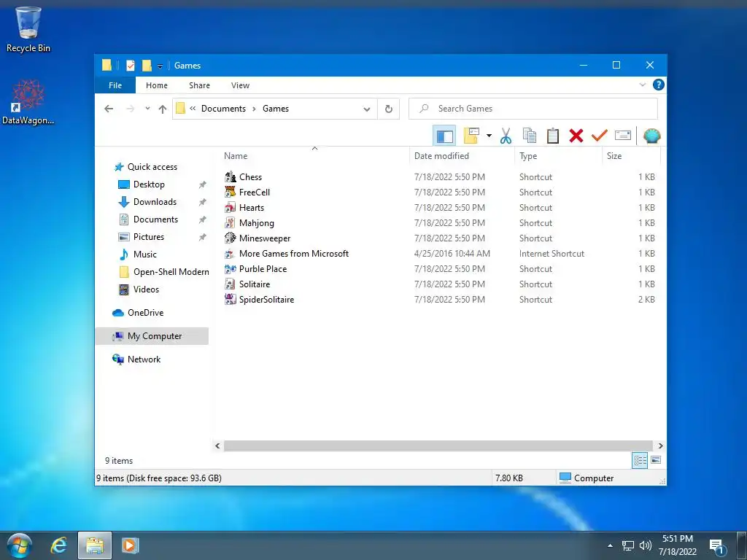This screenshot has height=560, width=747.
Task: Click the scrollbar right arrow
Action: pyautogui.click(x=660, y=446)
